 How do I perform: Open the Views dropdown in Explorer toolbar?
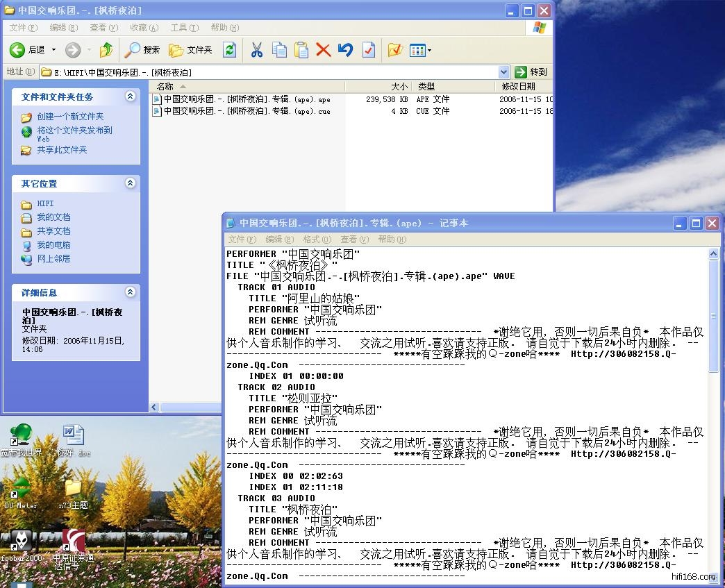421,50
